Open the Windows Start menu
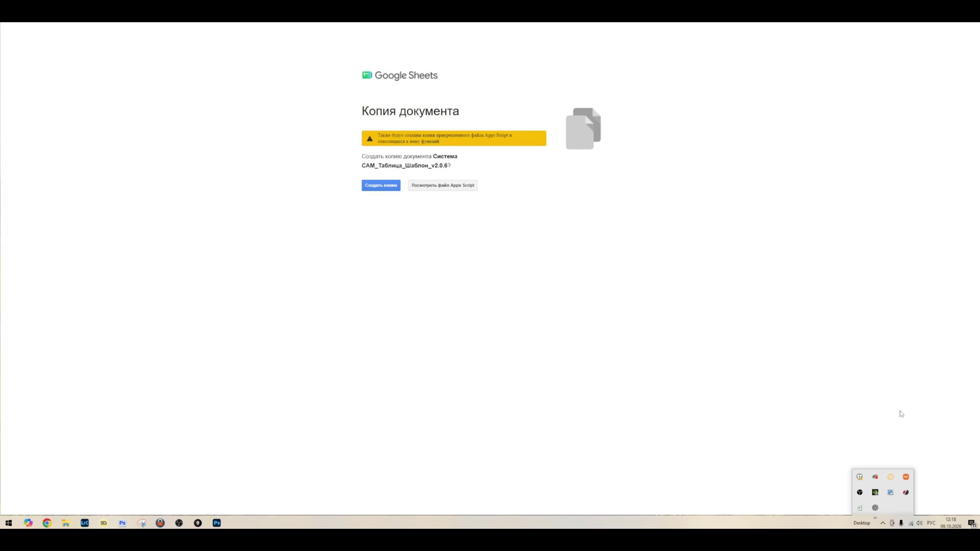 (9, 523)
